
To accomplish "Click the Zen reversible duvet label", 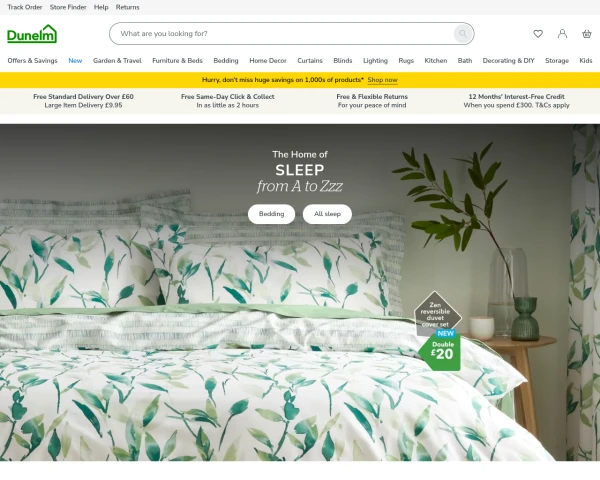I will tap(436, 314).
